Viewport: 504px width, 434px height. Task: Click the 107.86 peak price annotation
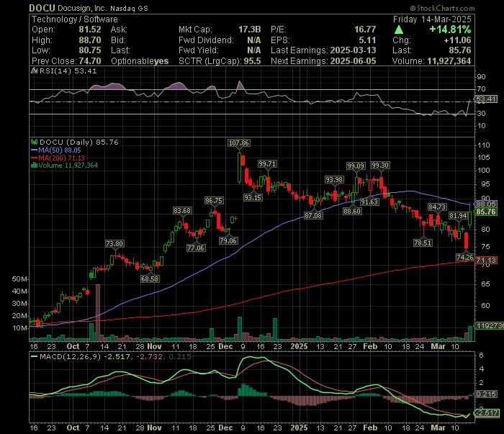[x=239, y=143]
